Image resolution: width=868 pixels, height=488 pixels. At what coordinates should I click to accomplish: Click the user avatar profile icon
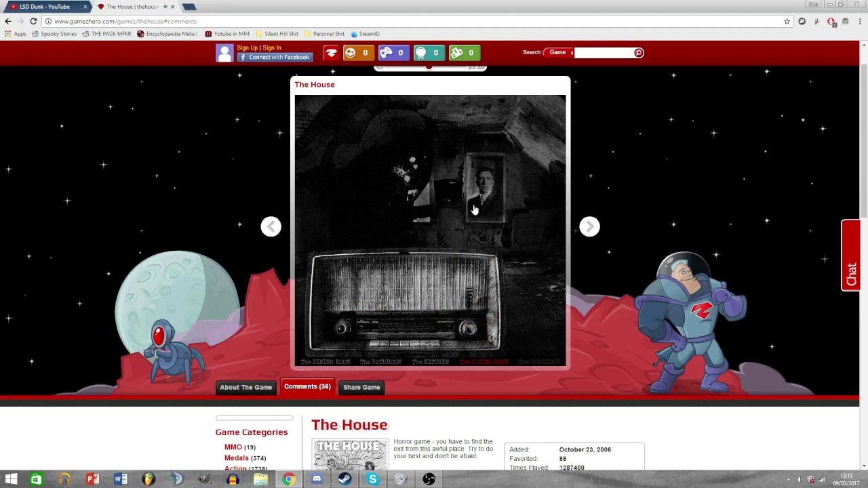224,53
